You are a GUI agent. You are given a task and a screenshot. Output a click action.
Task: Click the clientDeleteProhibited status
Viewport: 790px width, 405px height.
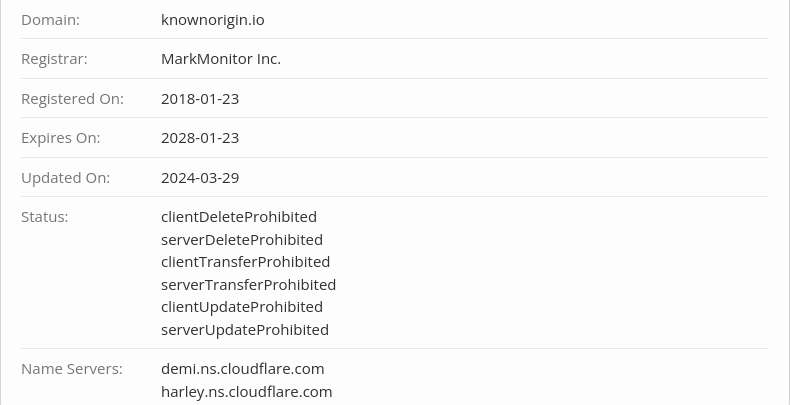pyautogui.click(x=238, y=216)
